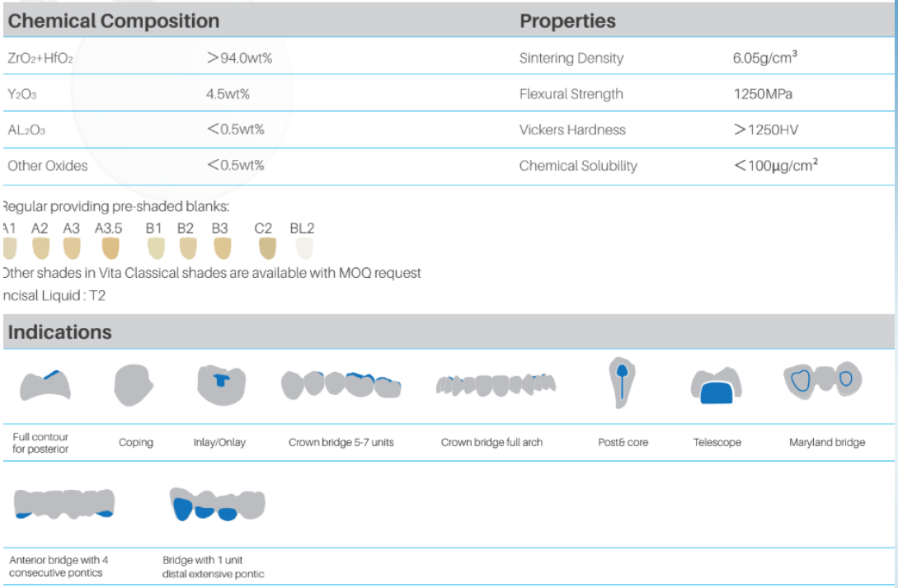Click the ZrO2+HfO2 row label
Viewport: 898px width, 588px height.
[x=40, y=59]
